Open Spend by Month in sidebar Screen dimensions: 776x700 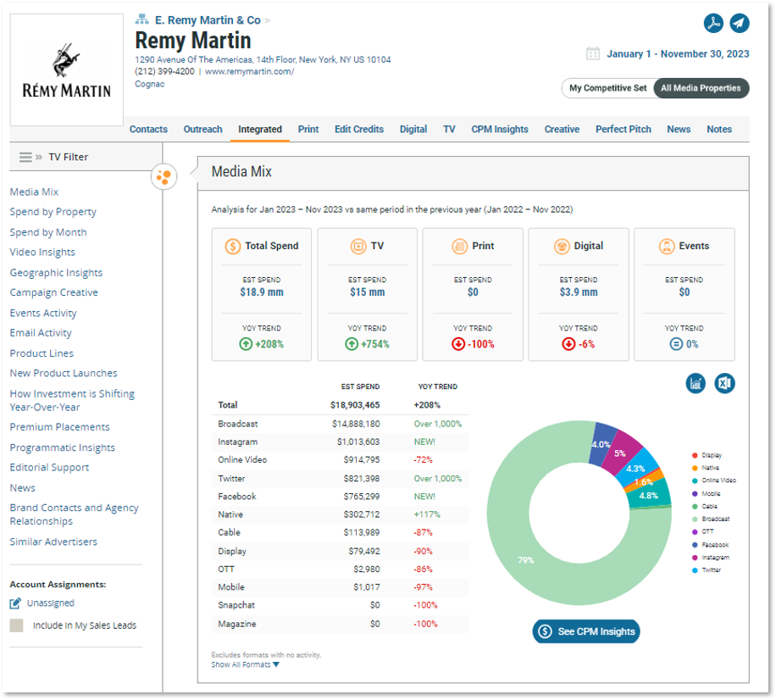click(48, 232)
